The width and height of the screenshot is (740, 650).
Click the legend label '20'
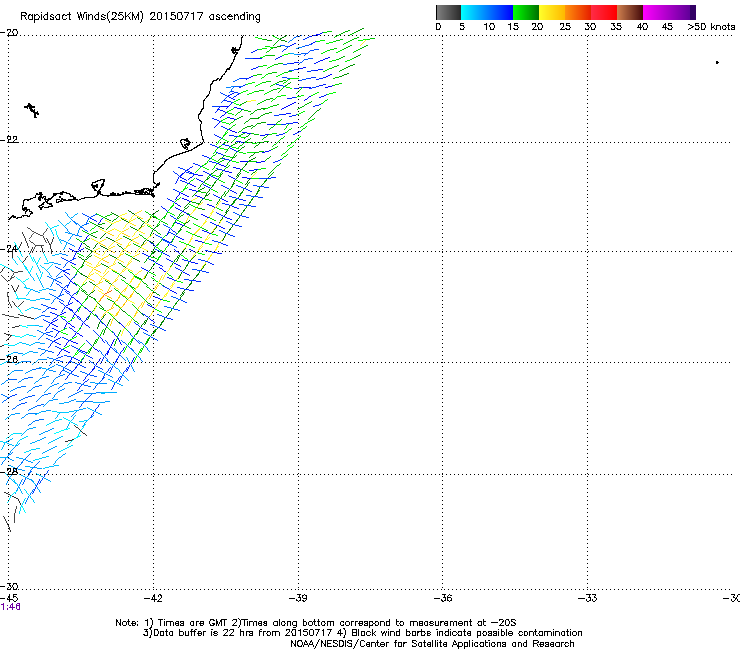pos(537,27)
